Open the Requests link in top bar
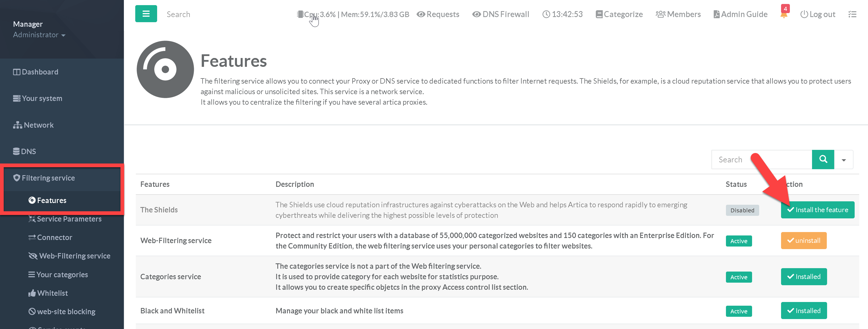 click(438, 14)
